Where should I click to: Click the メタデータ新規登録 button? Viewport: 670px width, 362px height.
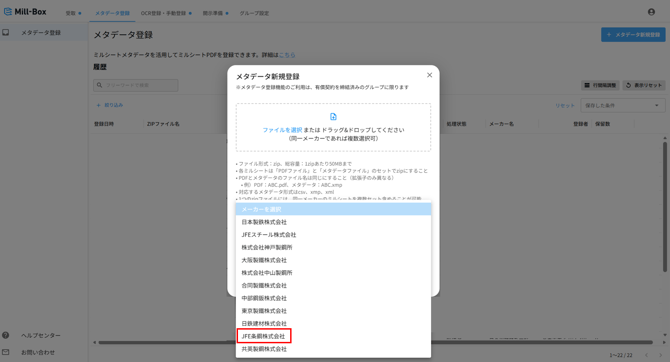[x=633, y=35]
